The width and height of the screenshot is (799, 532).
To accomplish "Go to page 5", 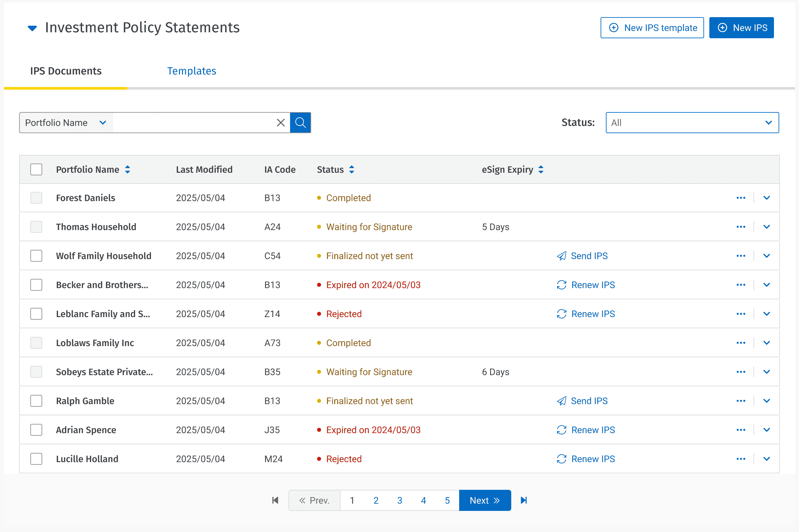I will pyautogui.click(x=447, y=500).
